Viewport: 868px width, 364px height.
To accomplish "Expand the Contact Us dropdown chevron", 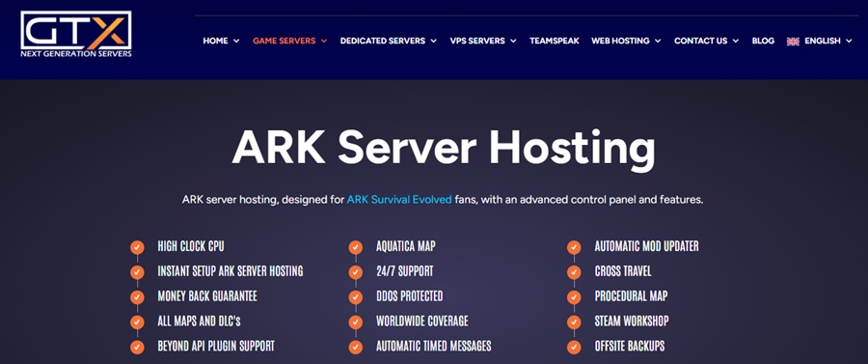I will pos(736,41).
